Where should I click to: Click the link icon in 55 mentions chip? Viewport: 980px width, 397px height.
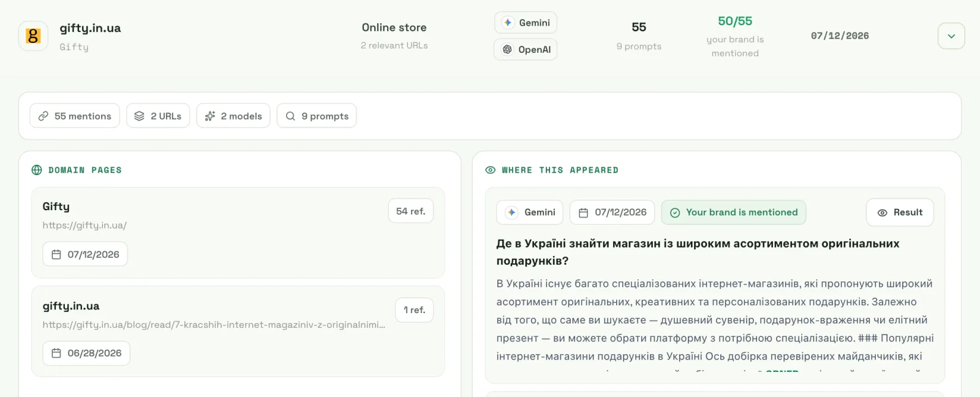coord(43,116)
